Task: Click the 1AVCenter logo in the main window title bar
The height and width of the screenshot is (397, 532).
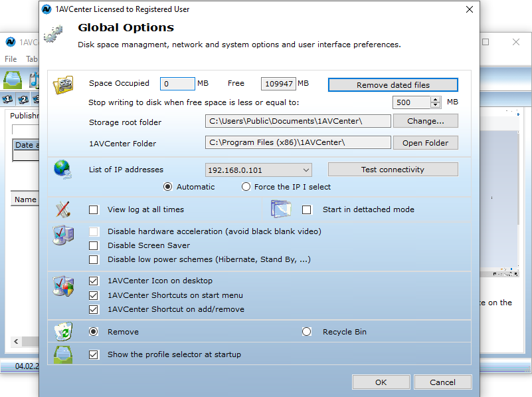Action: click(11, 42)
